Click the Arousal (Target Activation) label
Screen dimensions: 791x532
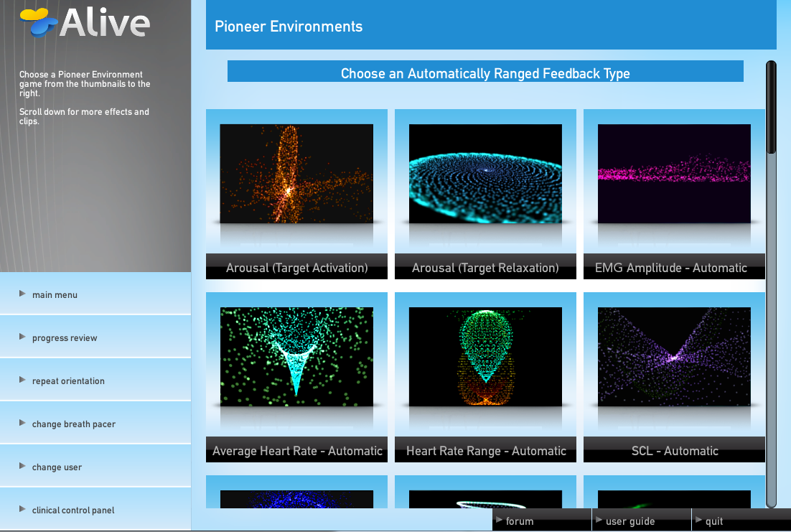point(296,268)
